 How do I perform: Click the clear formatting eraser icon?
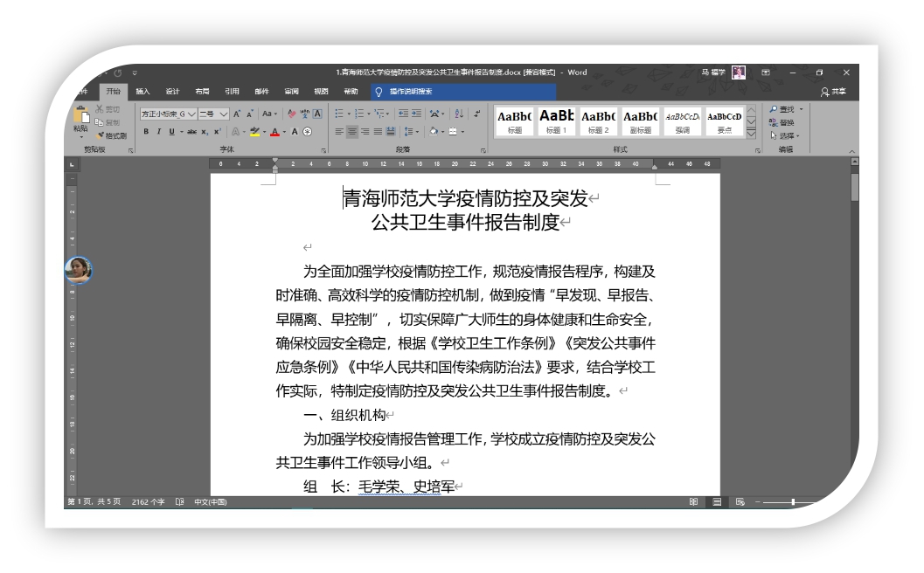293,114
